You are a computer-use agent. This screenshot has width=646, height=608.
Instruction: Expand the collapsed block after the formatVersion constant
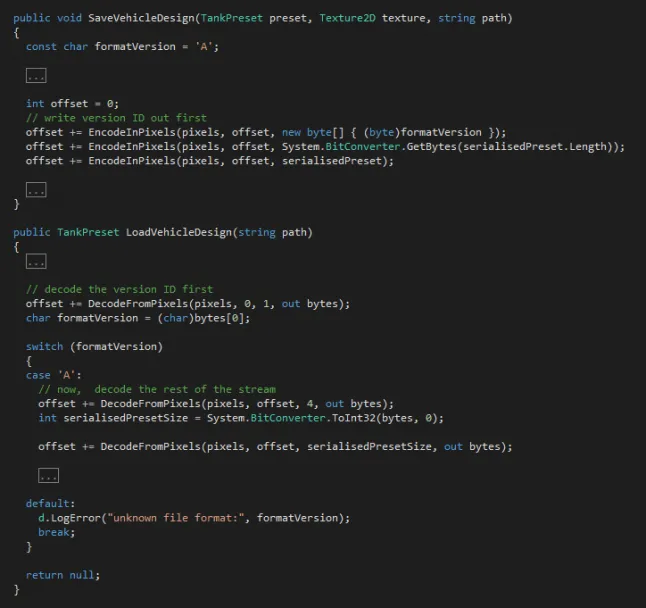(x=36, y=75)
